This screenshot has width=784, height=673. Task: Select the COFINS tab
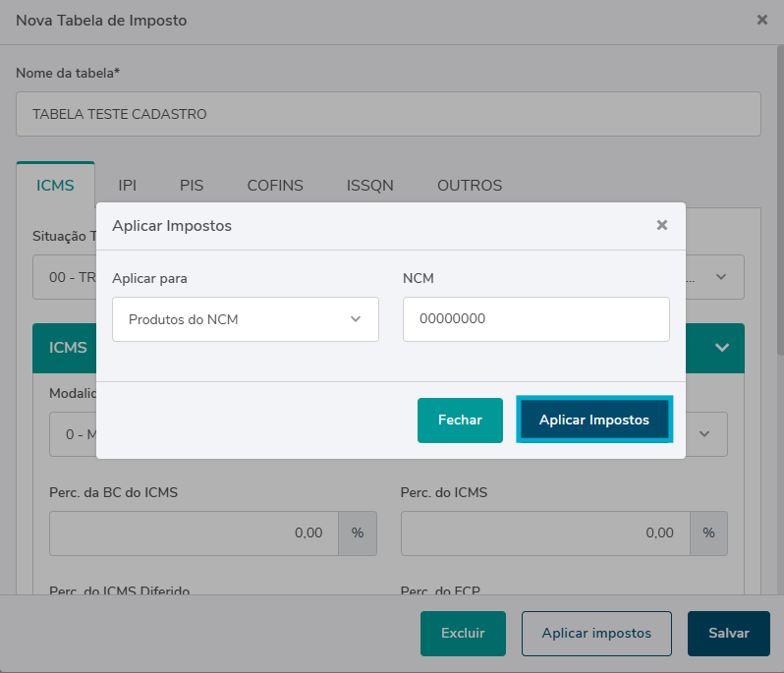click(275, 185)
